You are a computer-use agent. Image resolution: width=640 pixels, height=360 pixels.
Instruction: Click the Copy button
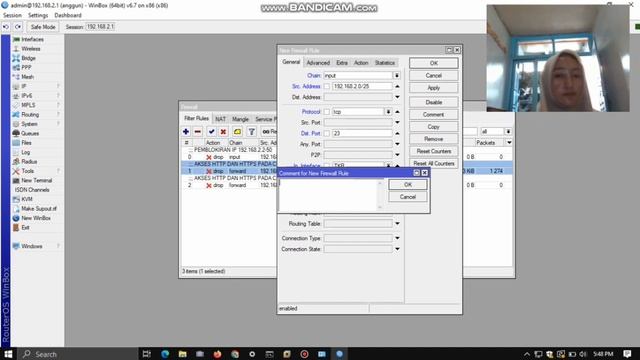pyautogui.click(x=433, y=127)
